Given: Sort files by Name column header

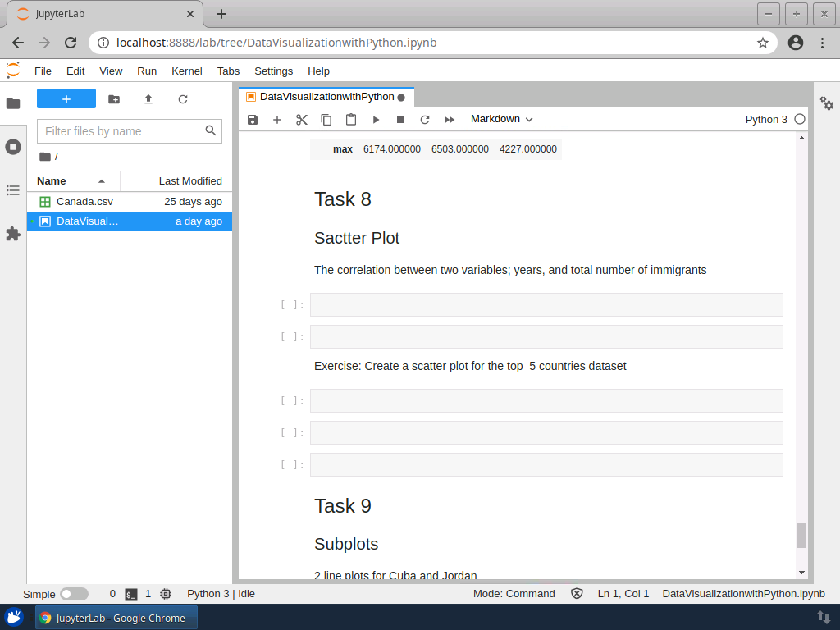Looking at the screenshot, I should point(73,181).
